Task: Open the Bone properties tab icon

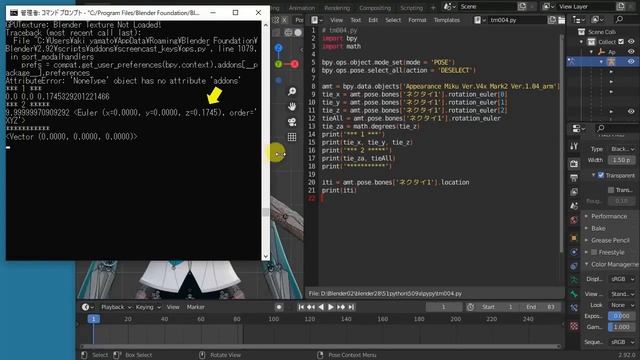Action: 574,294
